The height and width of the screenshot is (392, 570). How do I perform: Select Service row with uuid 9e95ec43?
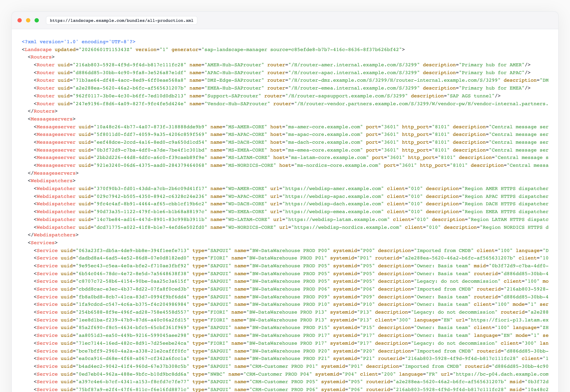(291, 266)
